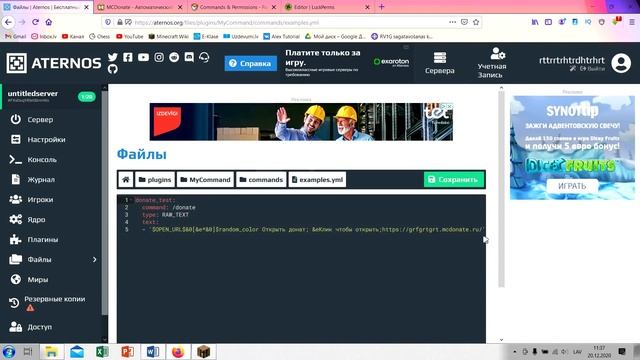Viewport: 640px width, 360px height.
Task: Open Minecraft launcher from taskbar
Action: click(x=203, y=351)
